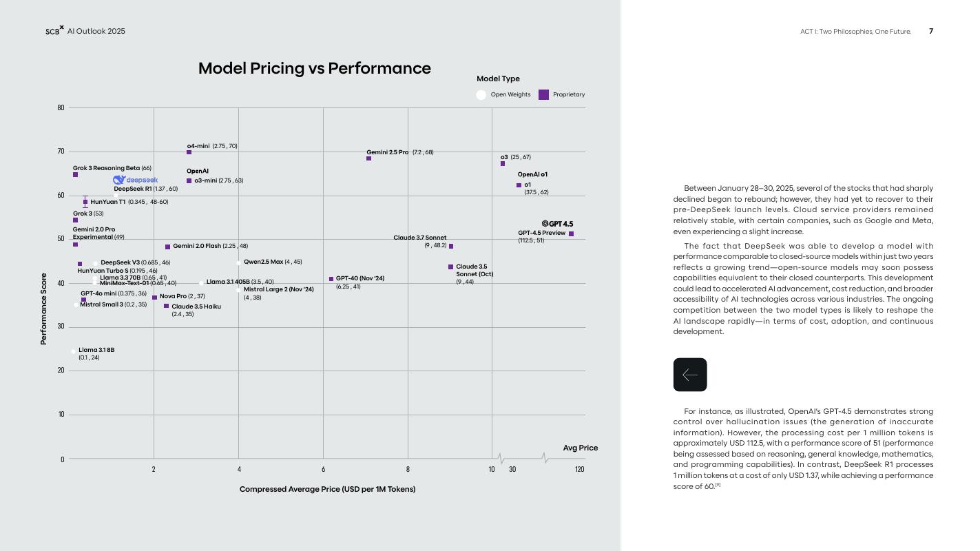
Task: Click the HunYuan T1 marker with error bar
Action: coord(85,202)
